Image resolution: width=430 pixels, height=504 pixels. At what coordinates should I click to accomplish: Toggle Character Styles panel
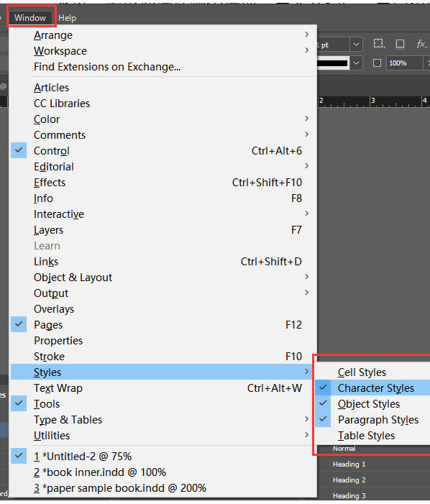(372, 388)
